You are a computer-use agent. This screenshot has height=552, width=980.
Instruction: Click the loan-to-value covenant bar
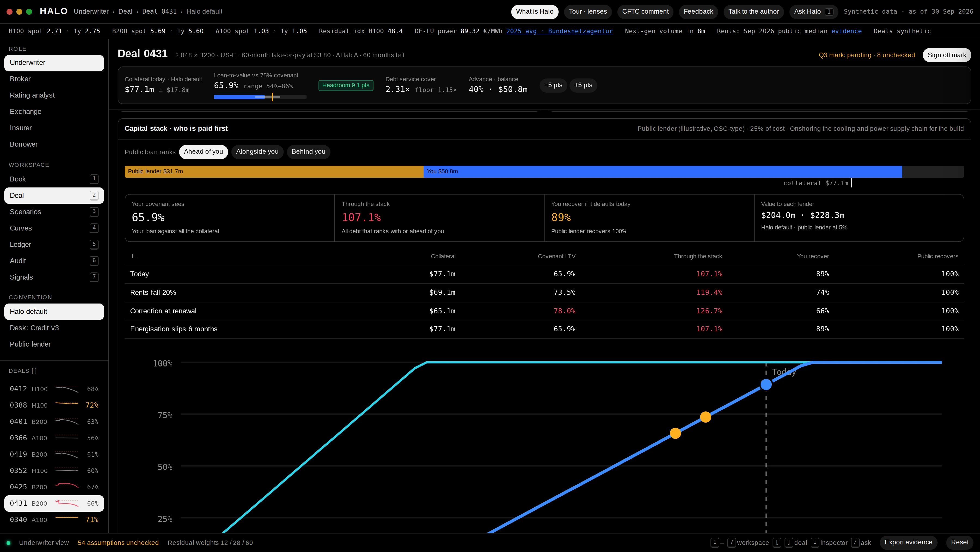260,97
